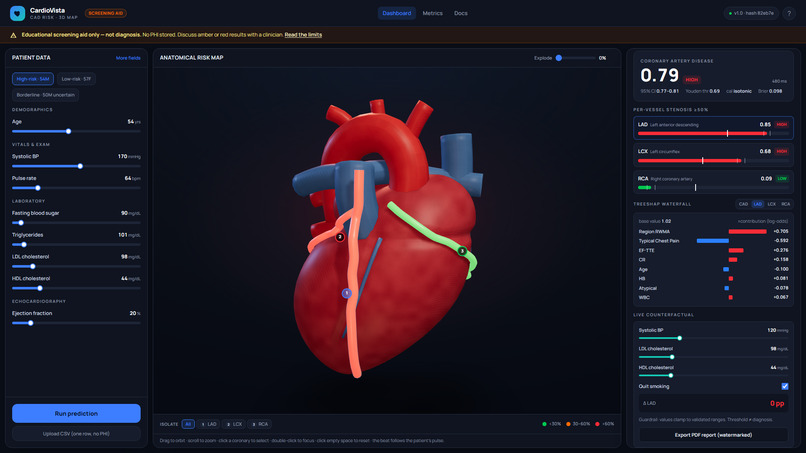Click the Triglycerides slider handle
The image size is (806, 453).
[24, 245]
